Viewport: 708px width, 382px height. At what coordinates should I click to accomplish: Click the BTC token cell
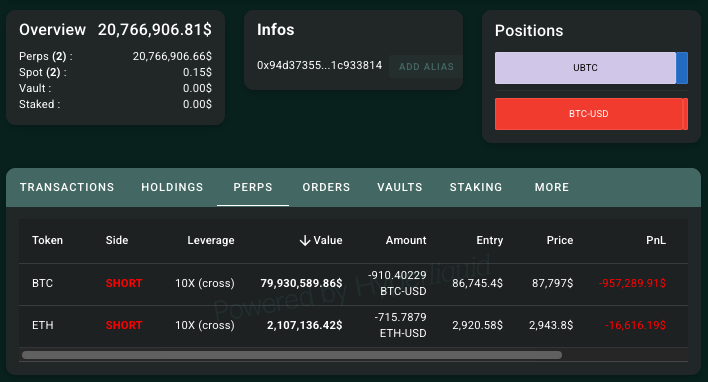coord(42,283)
